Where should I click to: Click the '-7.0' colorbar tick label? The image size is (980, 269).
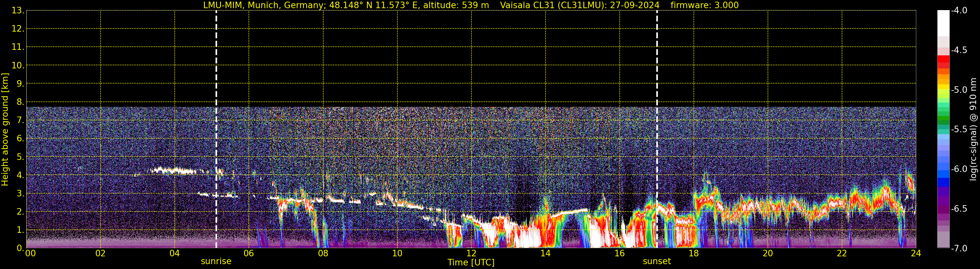pos(959,248)
